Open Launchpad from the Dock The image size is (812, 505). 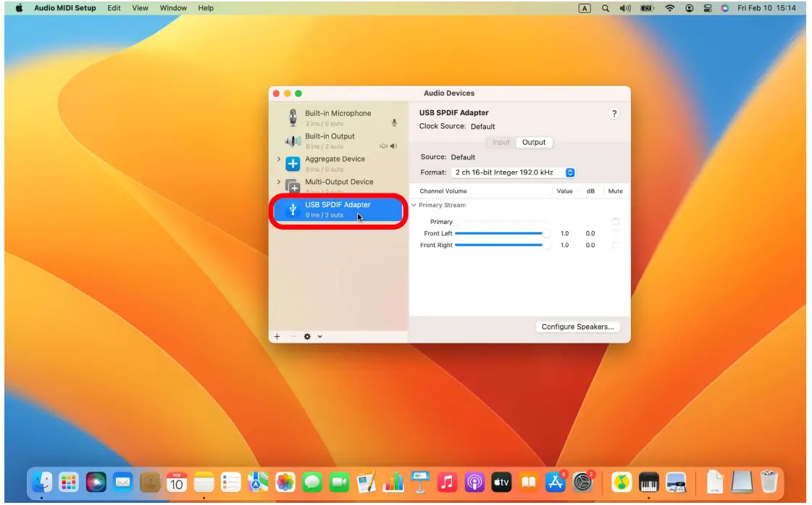[x=68, y=483]
